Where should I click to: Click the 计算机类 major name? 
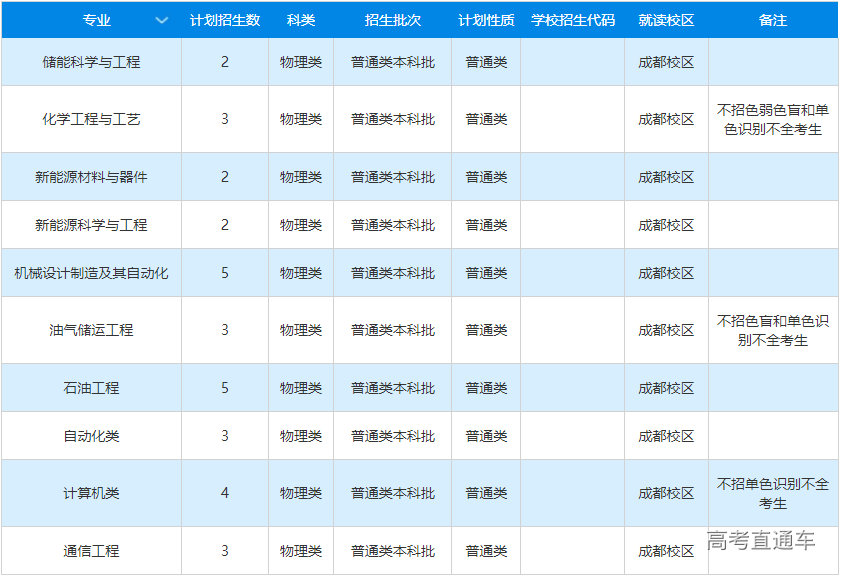click(91, 493)
